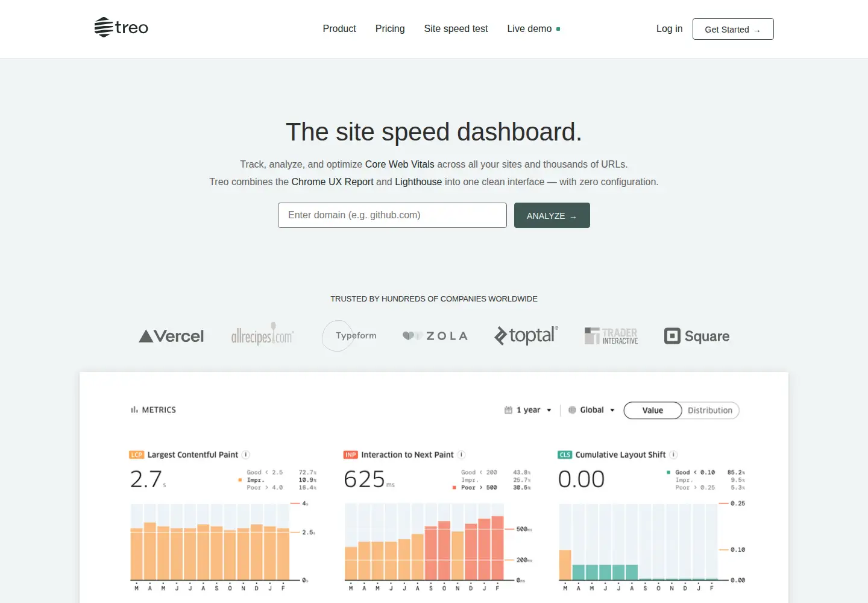Click the 'METRICS' section label

(x=159, y=410)
